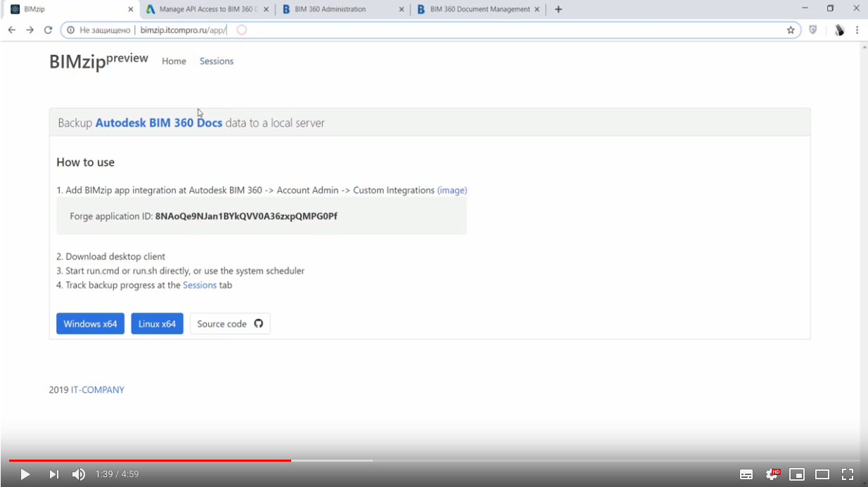The width and height of the screenshot is (868, 487).
Task: Open the video quality settings gear
Action: 772,474
